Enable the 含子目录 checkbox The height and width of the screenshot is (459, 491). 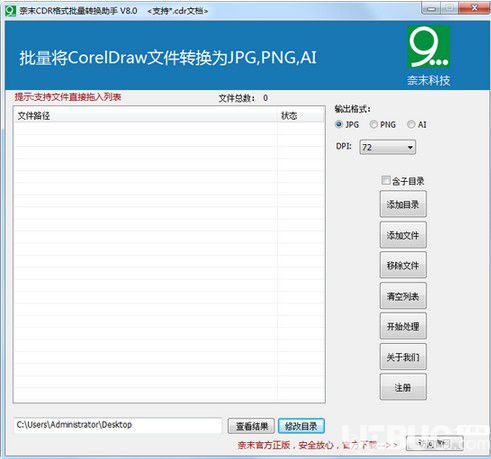386,181
